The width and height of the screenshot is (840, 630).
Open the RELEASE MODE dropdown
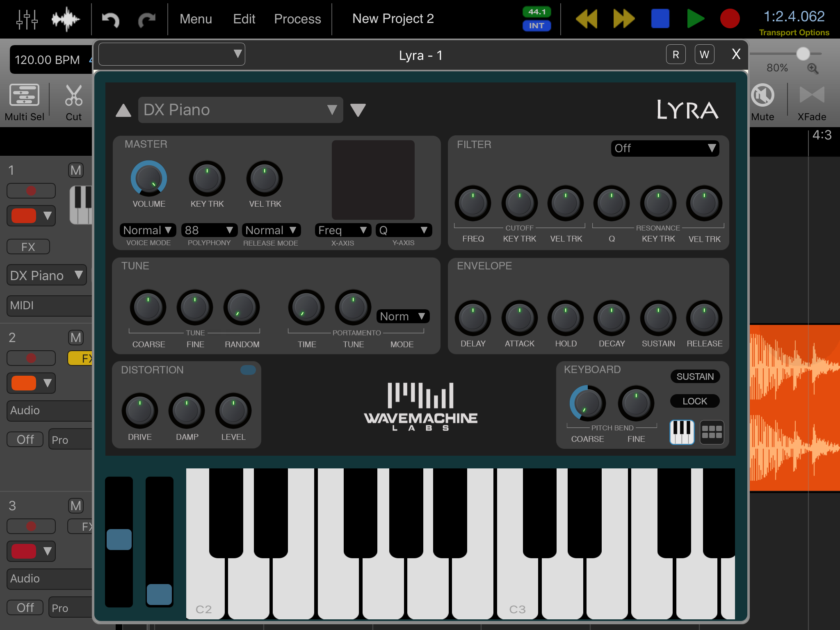pos(271,230)
